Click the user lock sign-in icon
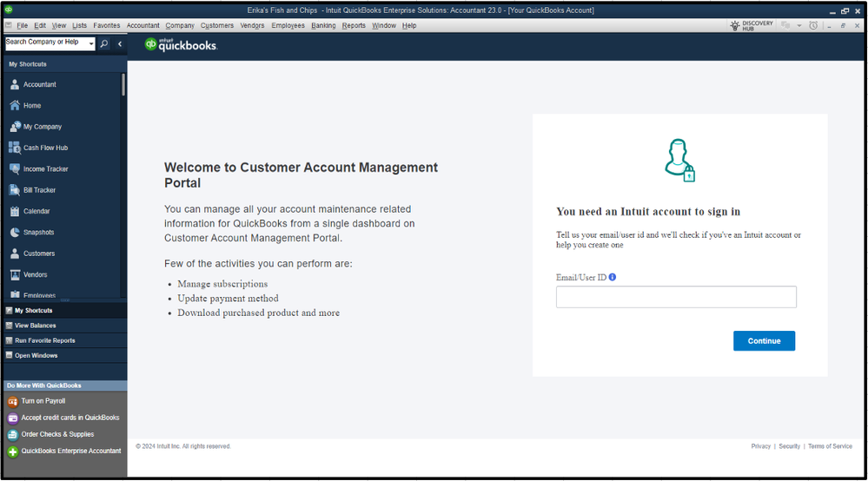868x481 pixels. pos(679,161)
